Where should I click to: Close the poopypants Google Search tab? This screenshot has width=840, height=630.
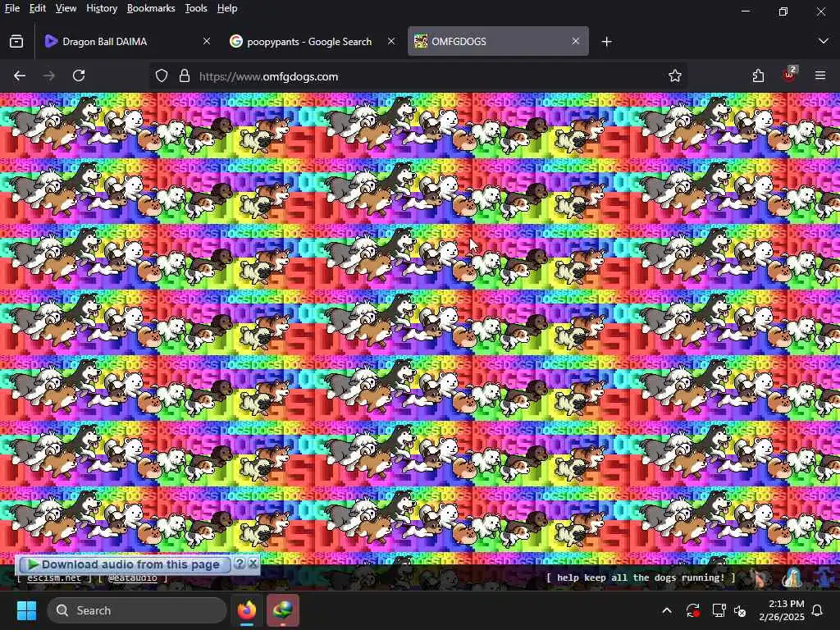pos(391,41)
